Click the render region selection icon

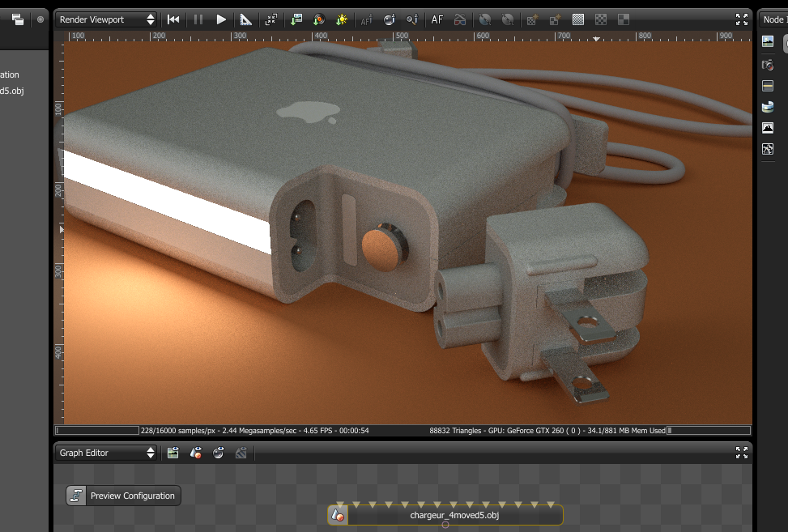270,19
